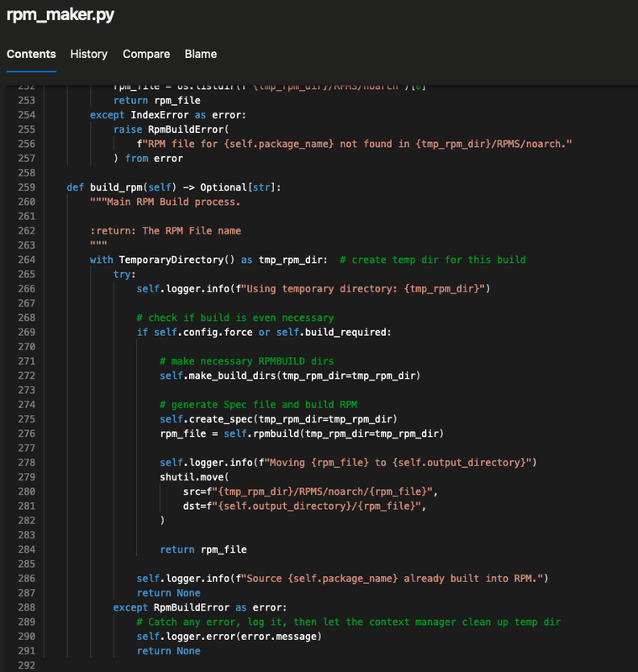The image size is (638, 672).
Task: Click comment 'create temp dir for this build'
Action: coord(433,260)
